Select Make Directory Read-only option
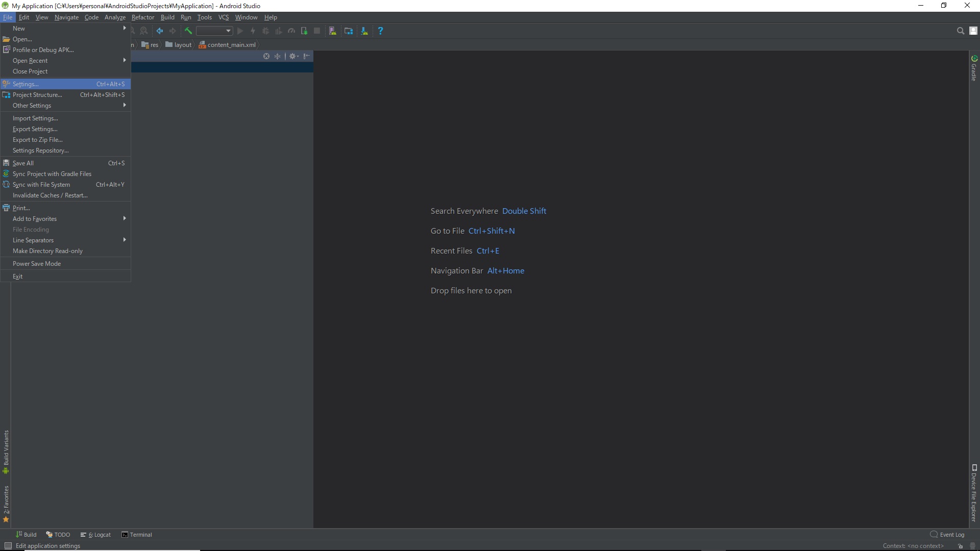980x551 pixels. [48, 251]
